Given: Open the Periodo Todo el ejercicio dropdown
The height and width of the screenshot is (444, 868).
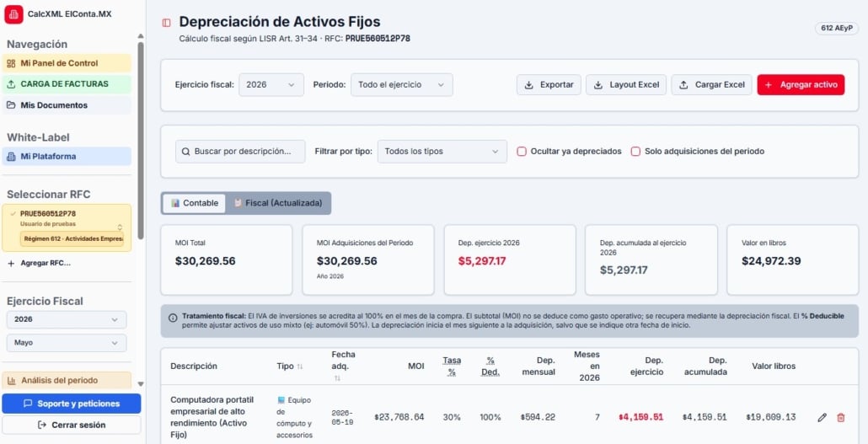Looking at the screenshot, I should 402,85.
